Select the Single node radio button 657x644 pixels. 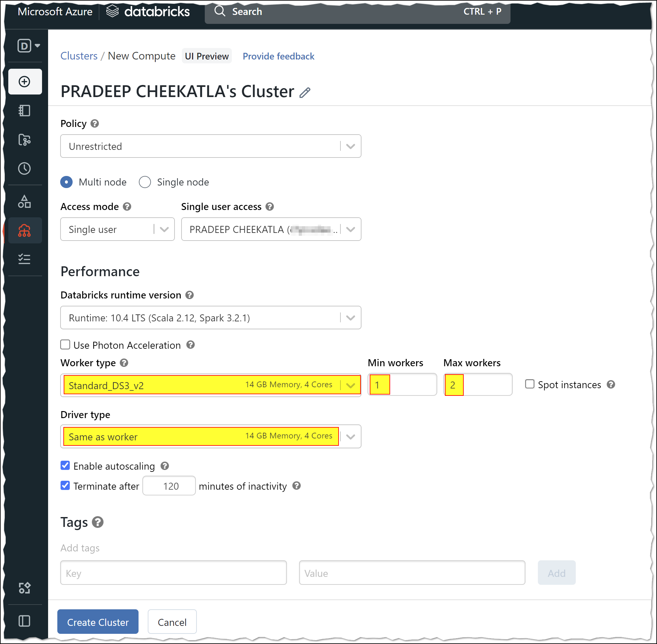[145, 182]
